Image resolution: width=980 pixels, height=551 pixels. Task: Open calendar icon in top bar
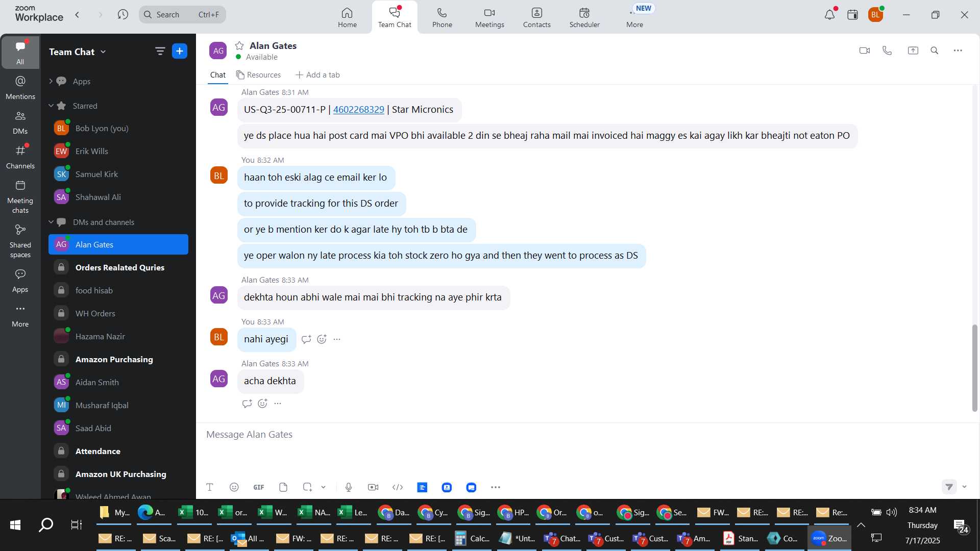coord(852,15)
